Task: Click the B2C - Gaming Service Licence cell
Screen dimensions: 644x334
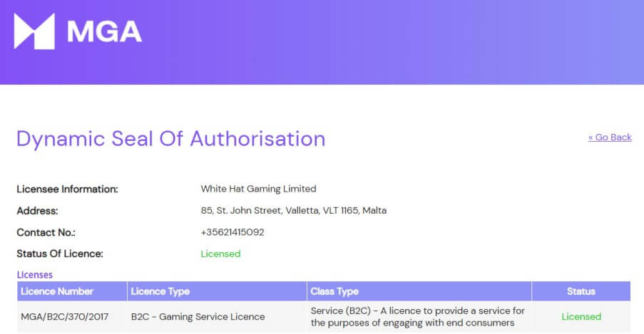Action: 198,317
